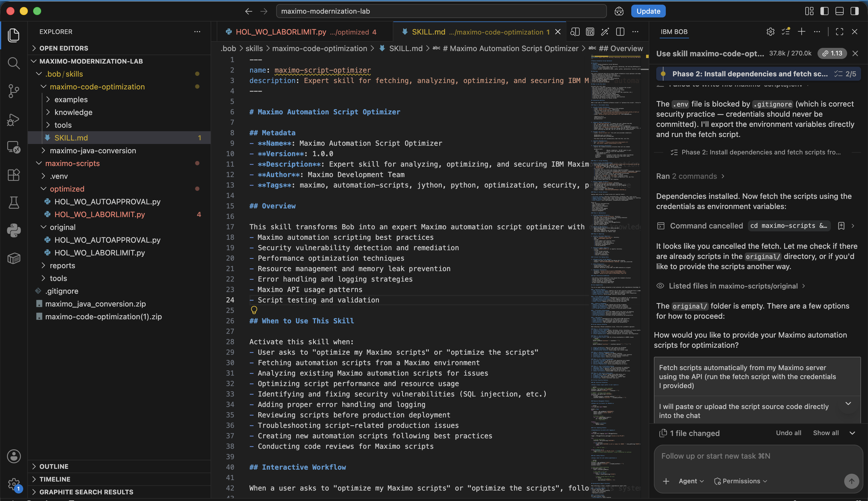This screenshot has height=501, width=868.
Task: Open the Permissions dropdown
Action: [x=741, y=481]
